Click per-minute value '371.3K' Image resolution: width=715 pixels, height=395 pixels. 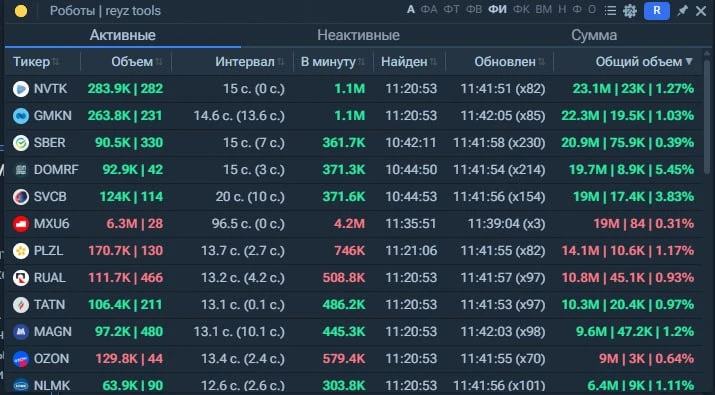coord(344,170)
